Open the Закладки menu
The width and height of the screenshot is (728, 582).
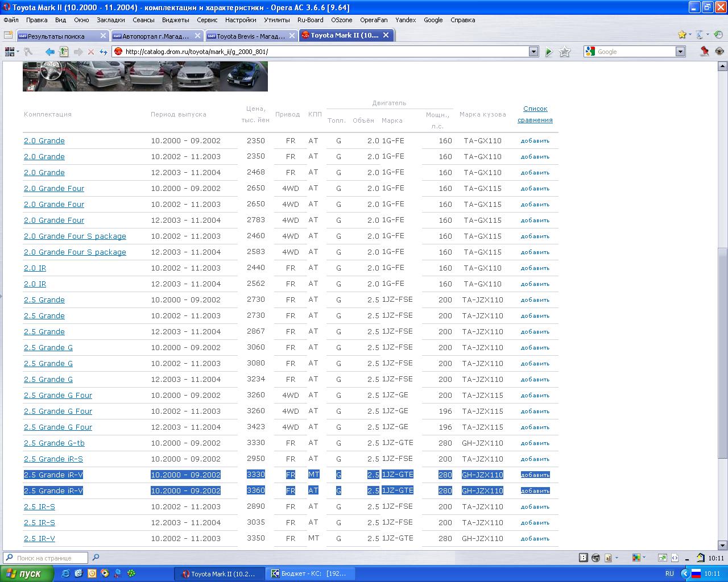point(110,20)
